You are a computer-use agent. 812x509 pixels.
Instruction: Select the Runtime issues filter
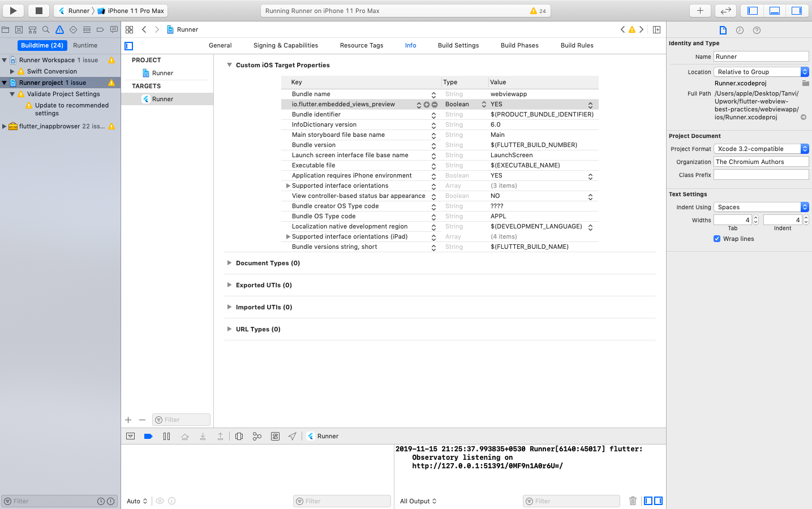pos(85,45)
